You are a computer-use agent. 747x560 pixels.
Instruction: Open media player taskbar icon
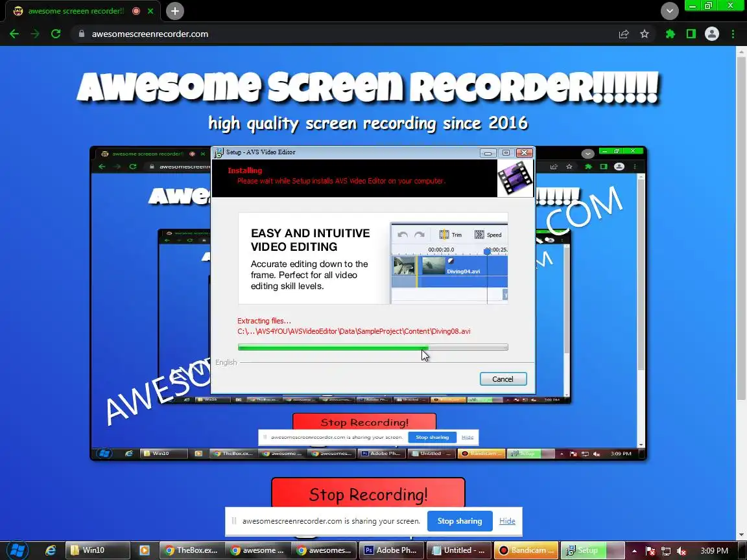click(145, 550)
